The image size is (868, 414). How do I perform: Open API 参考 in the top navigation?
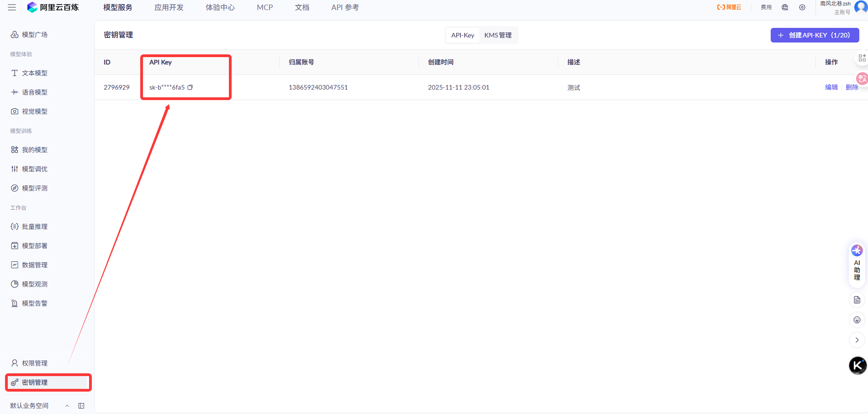tap(345, 7)
